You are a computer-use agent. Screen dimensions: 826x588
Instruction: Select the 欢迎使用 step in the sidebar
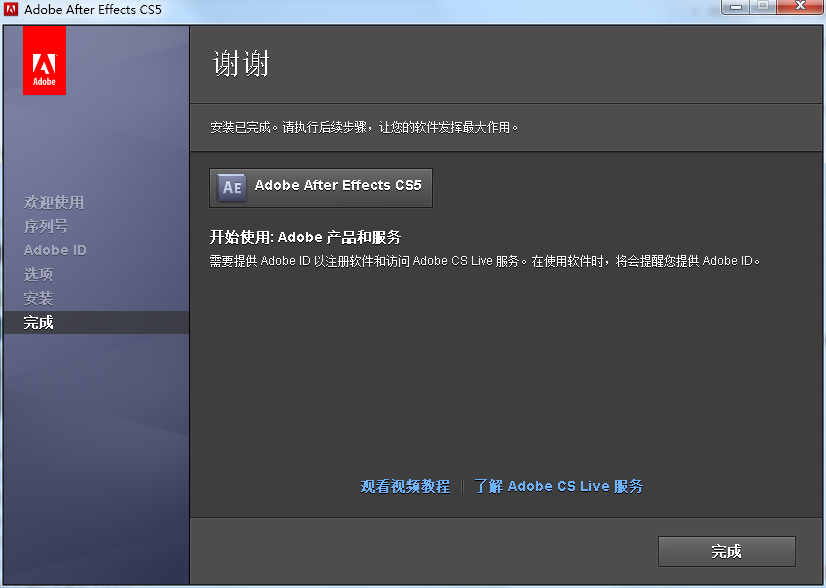52,202
